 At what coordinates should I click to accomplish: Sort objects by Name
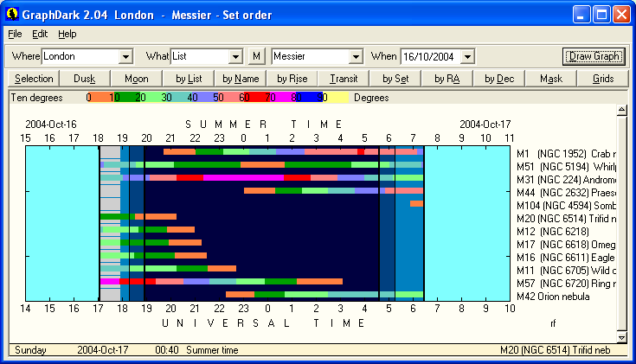[x=241, y=79]
